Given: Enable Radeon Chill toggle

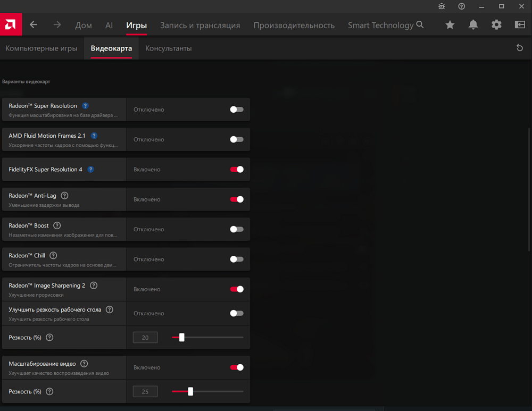Looking at the screenshot, I should [237, 259].
